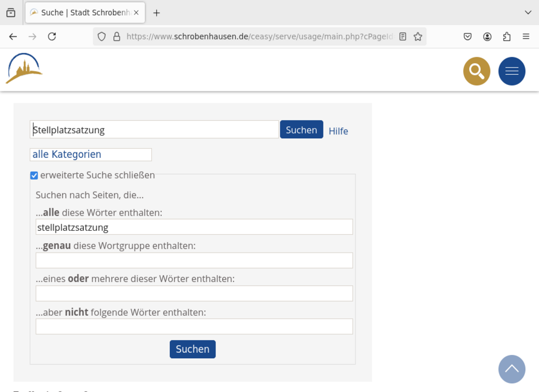This screenshot has height=392, width=539.
Task: Click the gold magnifier search icon
Action: pos(476,71)
